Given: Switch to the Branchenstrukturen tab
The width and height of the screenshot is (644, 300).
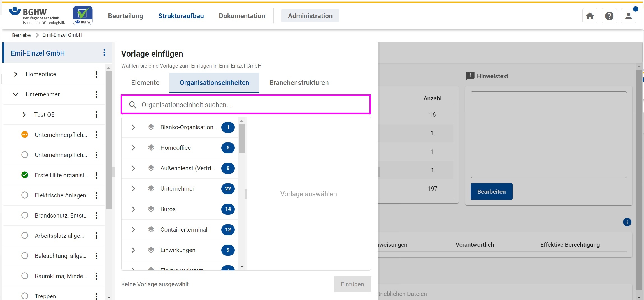Looking at the screenshot, I should (299, 83).
